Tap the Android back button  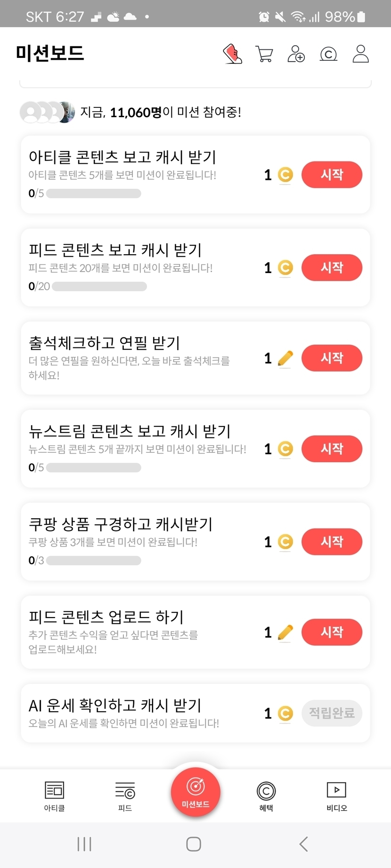pos(304,844)
